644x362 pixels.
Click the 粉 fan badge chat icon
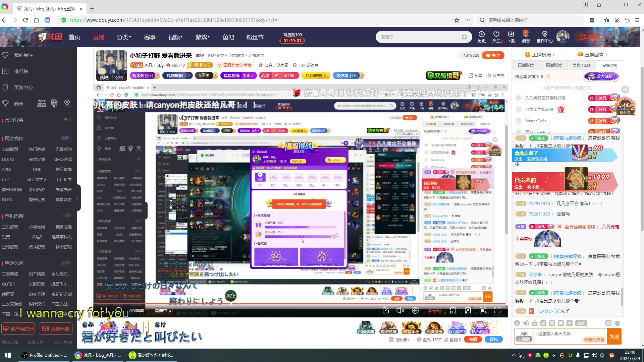pyautogui.click(x=543, y=323)
